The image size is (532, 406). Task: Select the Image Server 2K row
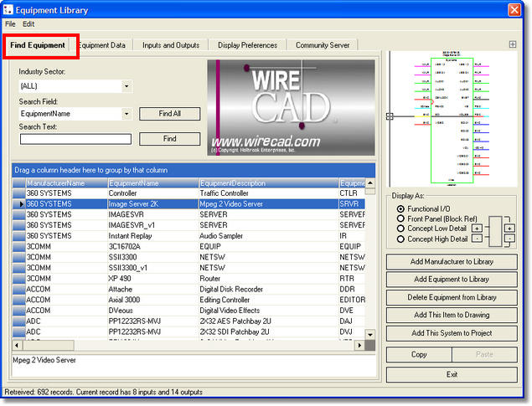click(x=189, y=204)
